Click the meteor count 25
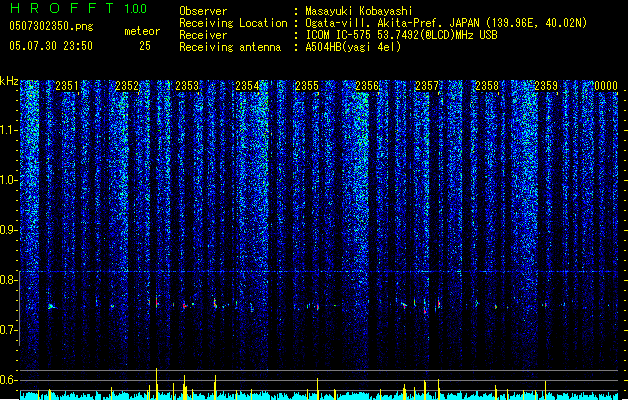The image size is (629, 400). 145,46
